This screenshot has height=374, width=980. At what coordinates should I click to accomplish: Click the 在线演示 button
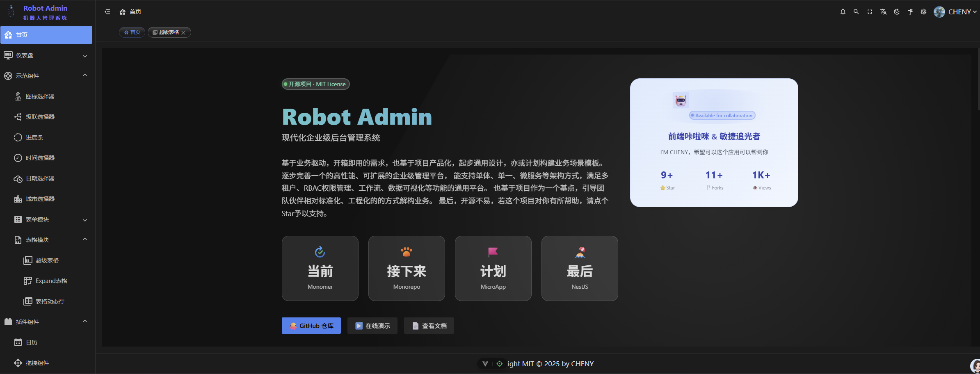pyautogui.click(x=372, y=326)
